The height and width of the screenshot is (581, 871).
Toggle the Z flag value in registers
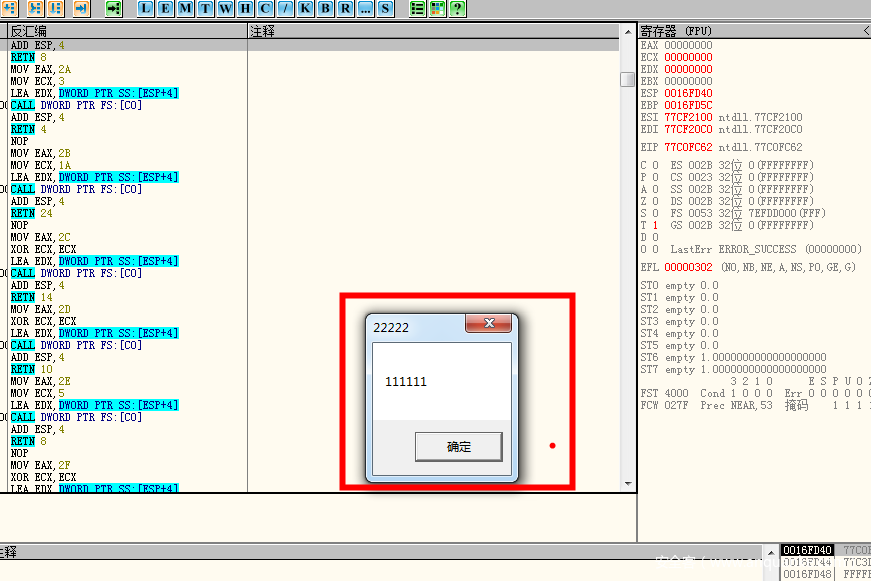pos(655,201)
